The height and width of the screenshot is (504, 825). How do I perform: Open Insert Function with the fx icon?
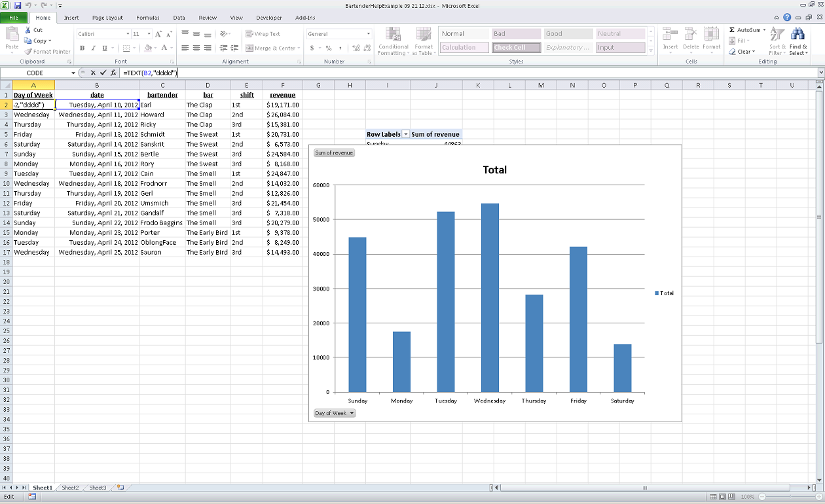coord(113,73)
